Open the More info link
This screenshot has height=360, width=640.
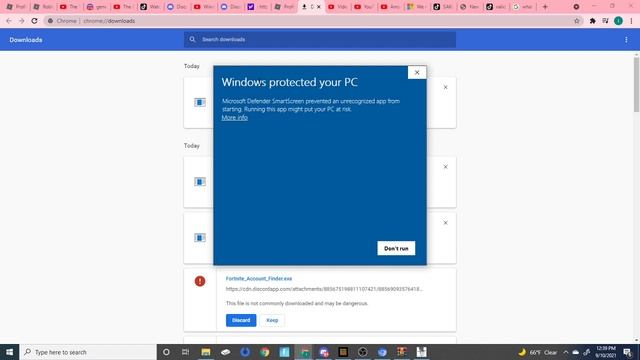(235, 118)
